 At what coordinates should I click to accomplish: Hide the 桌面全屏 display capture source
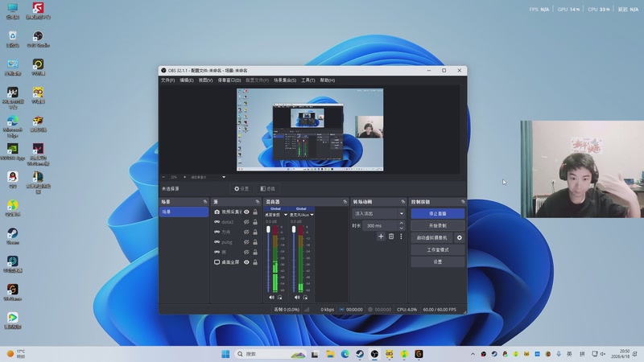[246, 262]
